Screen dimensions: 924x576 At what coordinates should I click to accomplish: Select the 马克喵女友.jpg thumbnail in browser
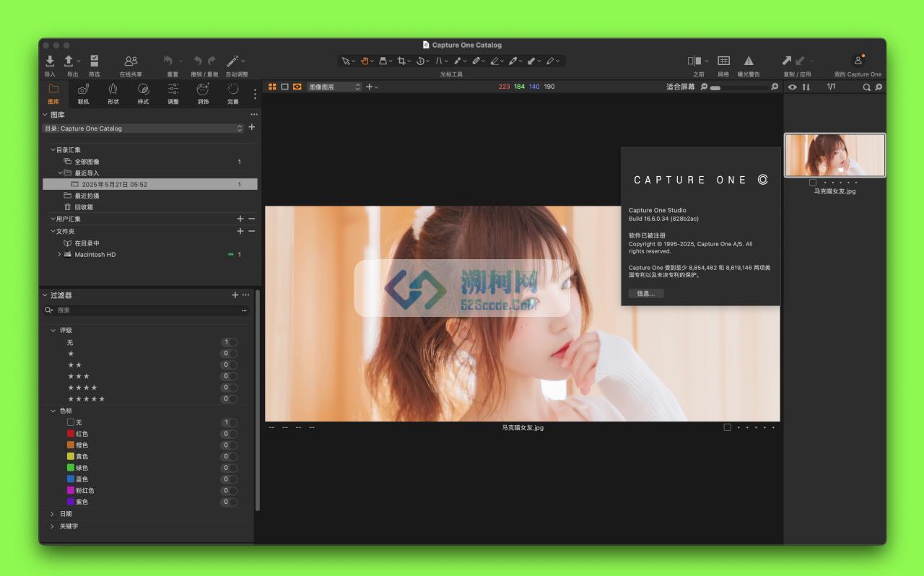point(834,155)
